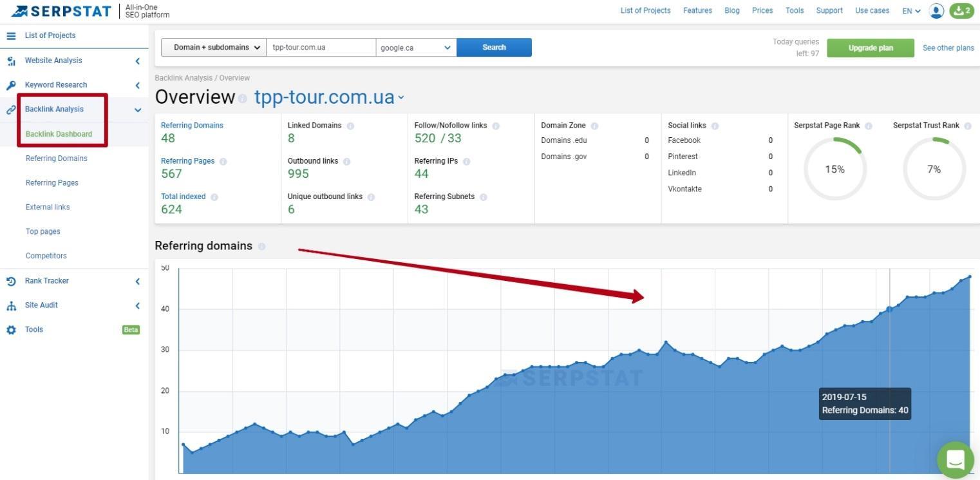
Task: Open the Use cases top navigation link
Action: click(872, 10)
